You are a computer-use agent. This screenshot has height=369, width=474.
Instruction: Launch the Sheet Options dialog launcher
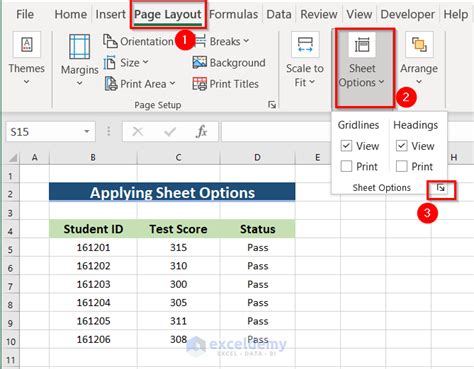click(x=441, y=188)
